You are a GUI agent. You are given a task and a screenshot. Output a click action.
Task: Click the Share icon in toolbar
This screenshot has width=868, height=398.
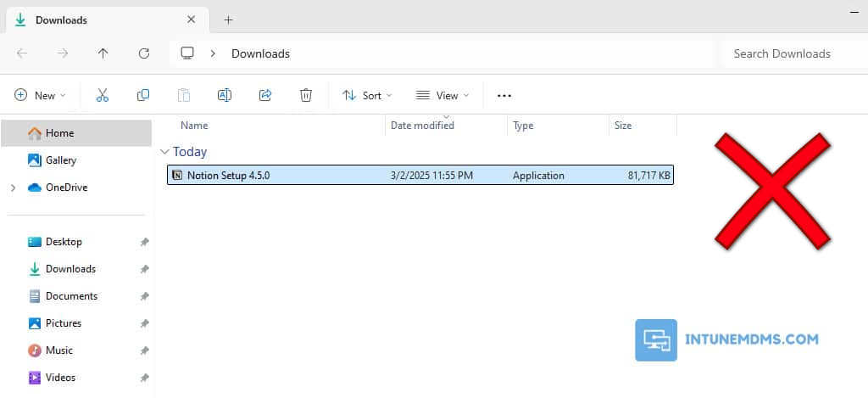tap(265, 95)
